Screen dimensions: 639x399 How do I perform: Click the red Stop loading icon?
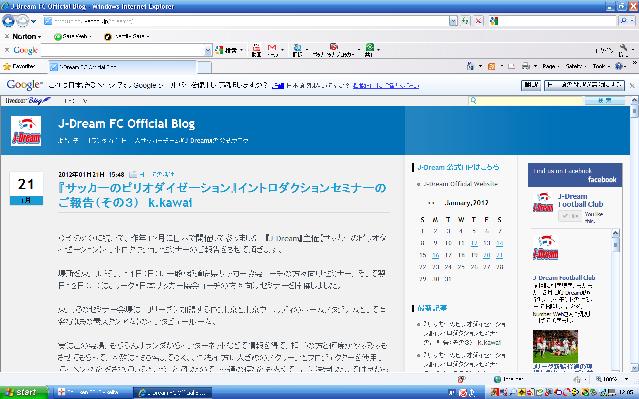pyautogui.click(x=478, y=21)
